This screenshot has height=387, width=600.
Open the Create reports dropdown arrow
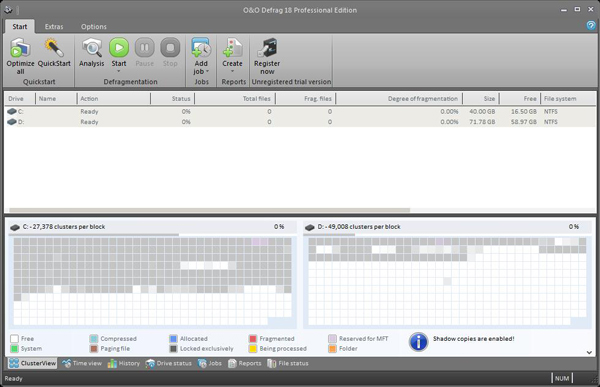click(232, 71)
